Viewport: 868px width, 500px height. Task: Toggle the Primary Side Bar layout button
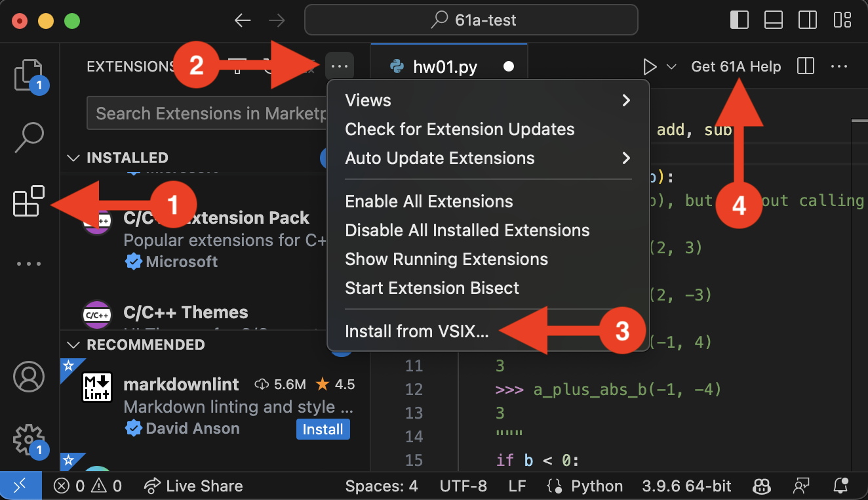pos(740,20)
